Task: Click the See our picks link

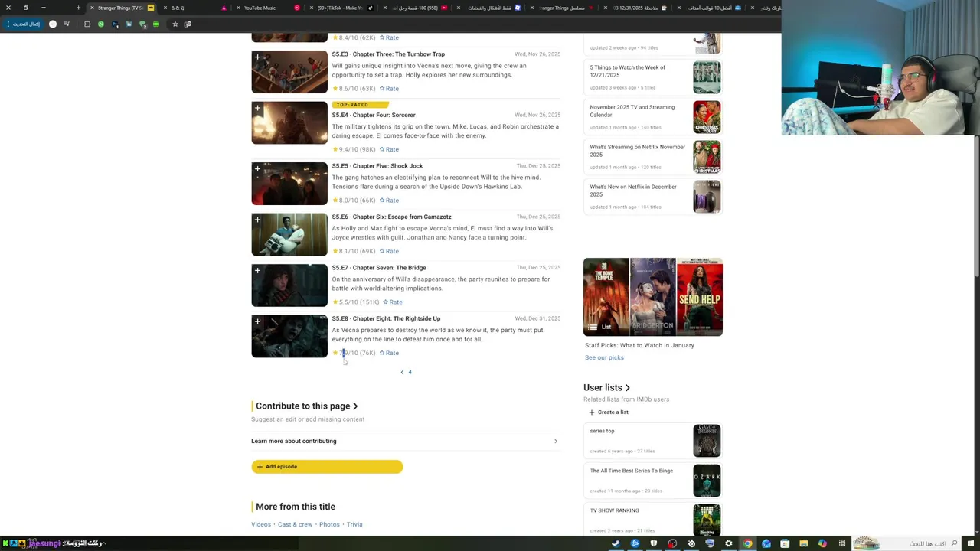Action: (x=604, y=358)
